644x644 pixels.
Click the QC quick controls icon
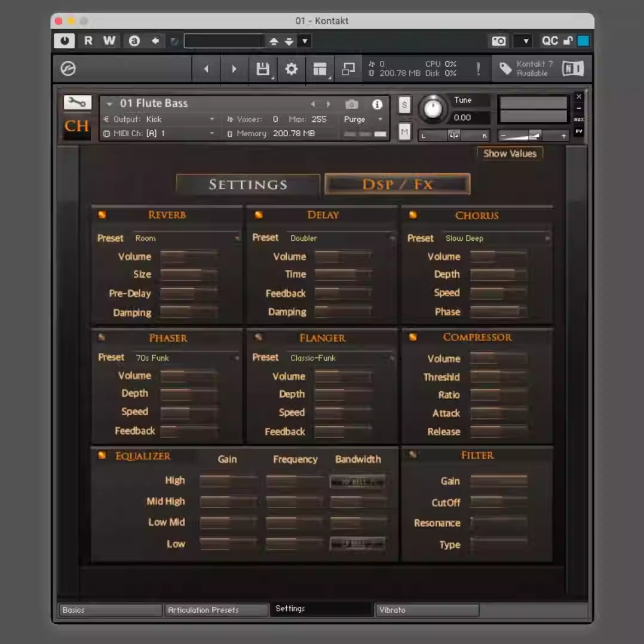point(550,41)
